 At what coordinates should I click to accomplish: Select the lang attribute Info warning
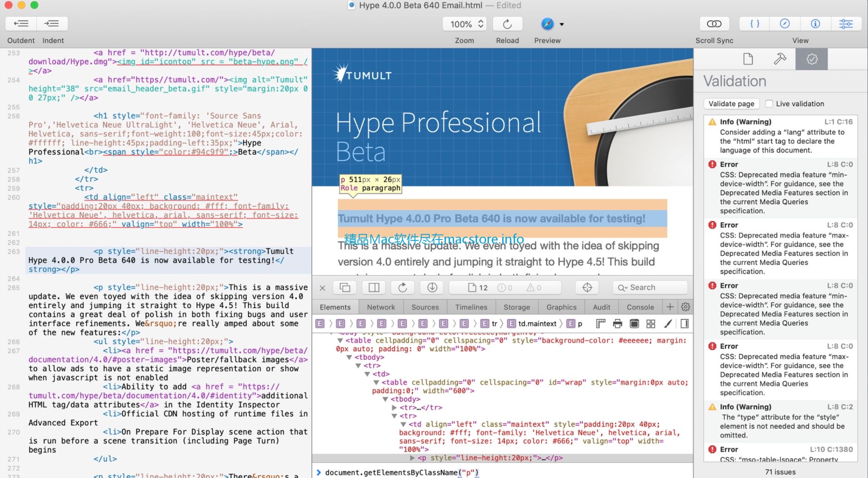point(780,136)
